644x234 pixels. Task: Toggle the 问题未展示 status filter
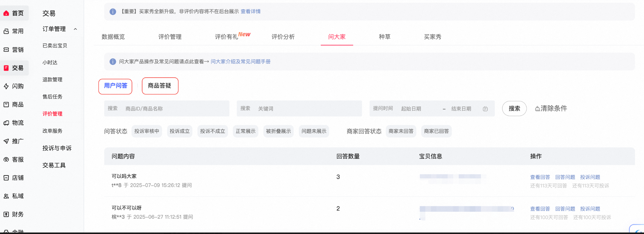coord(314,131)
